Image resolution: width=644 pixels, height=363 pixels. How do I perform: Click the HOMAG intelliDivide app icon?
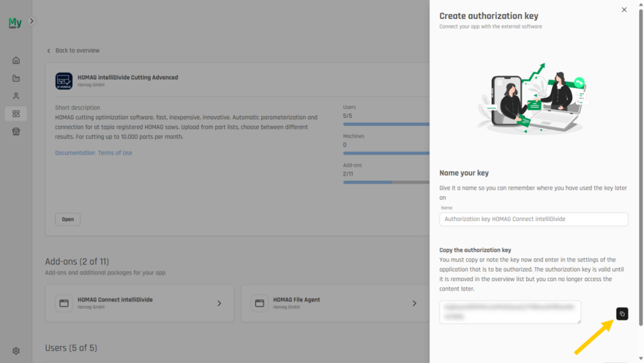pyautogui.click(x=64, y=81)
